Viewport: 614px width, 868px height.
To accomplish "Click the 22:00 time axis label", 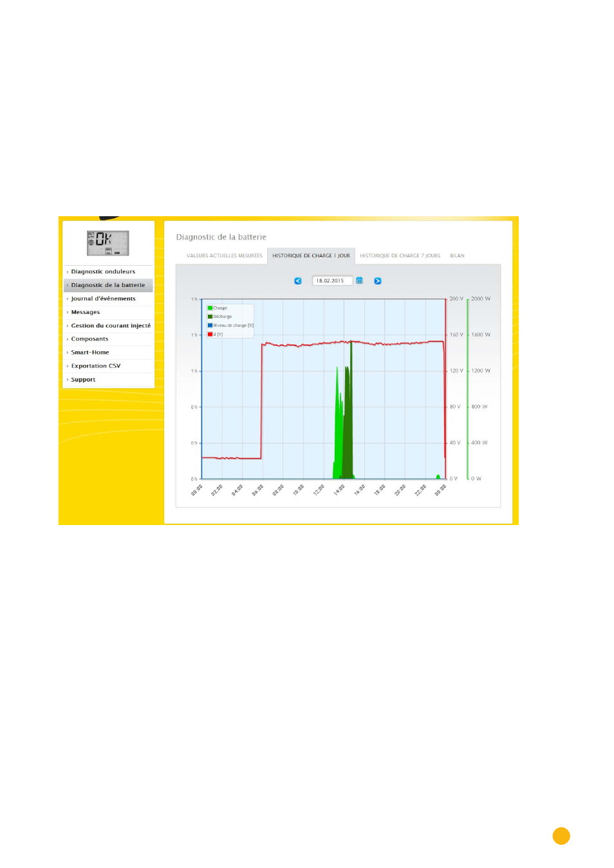I will point(420,490).
